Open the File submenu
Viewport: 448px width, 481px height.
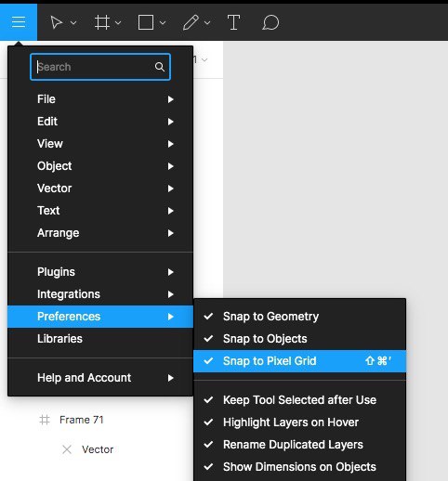(x=100, y=99)
